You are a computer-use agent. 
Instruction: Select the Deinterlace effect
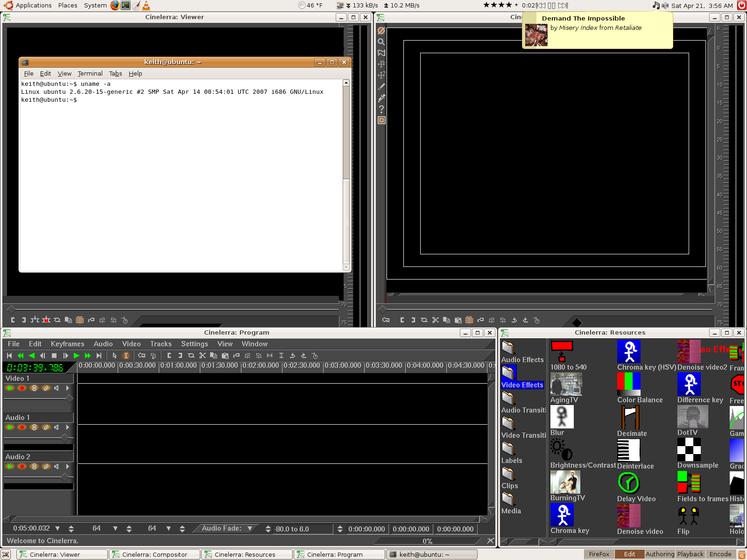tap(635, 454)
